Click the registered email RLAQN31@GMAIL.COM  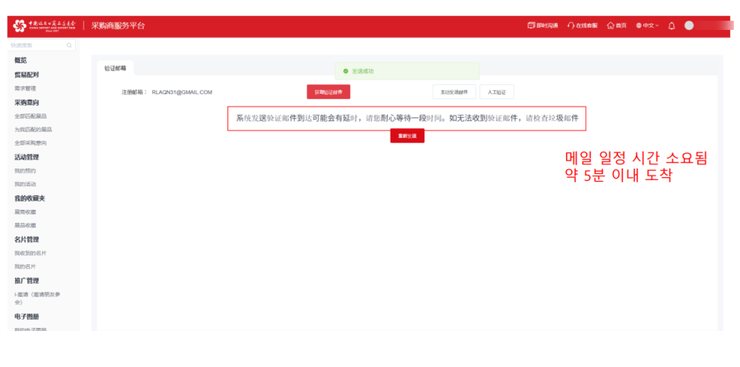point(182,92)
